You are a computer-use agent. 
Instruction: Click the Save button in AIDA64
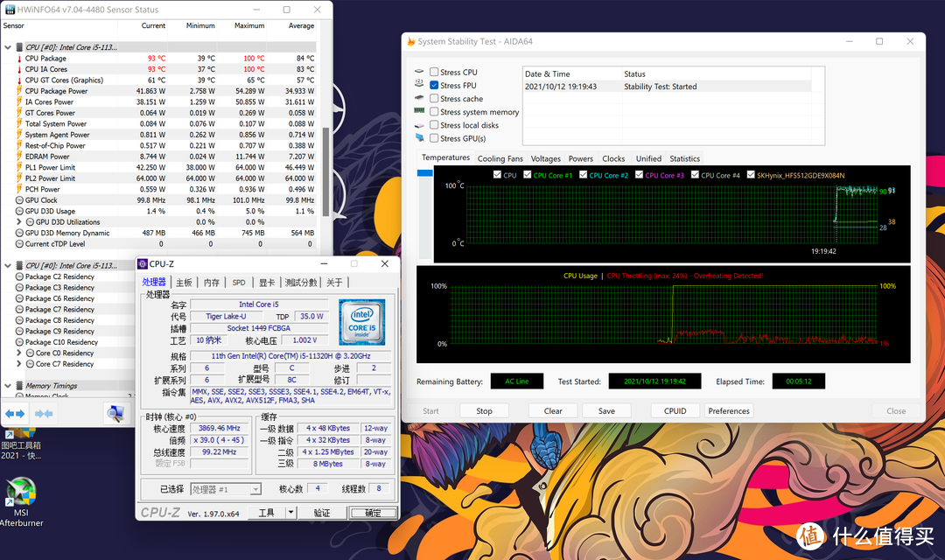[x=606, y=411]
